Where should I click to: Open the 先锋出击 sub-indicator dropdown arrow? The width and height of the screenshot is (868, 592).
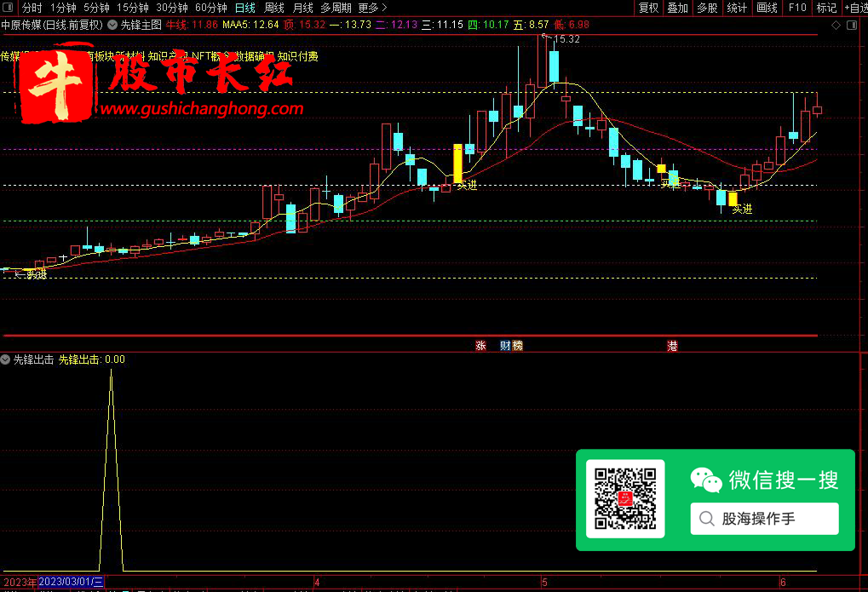(5, 359)
